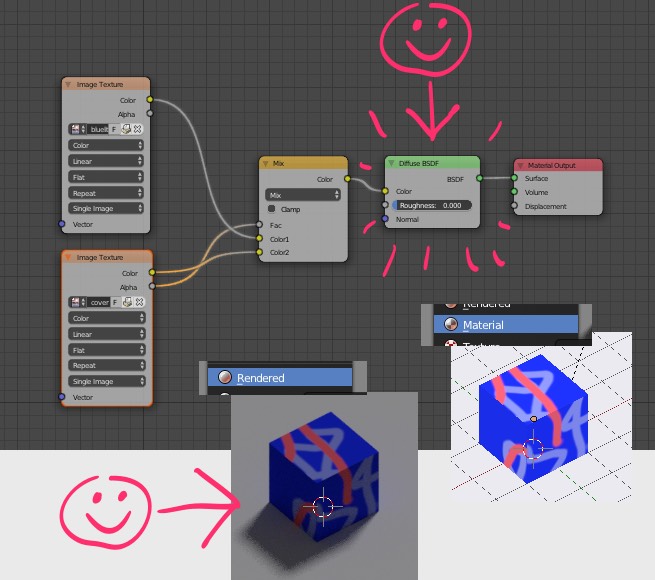Open the Linear interpolation dropdown in cover node
Screen dimensions: 655x580
(107, 334)
